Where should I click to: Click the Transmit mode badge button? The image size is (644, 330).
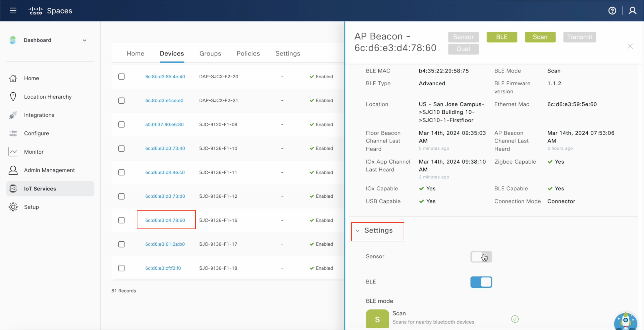579,37
